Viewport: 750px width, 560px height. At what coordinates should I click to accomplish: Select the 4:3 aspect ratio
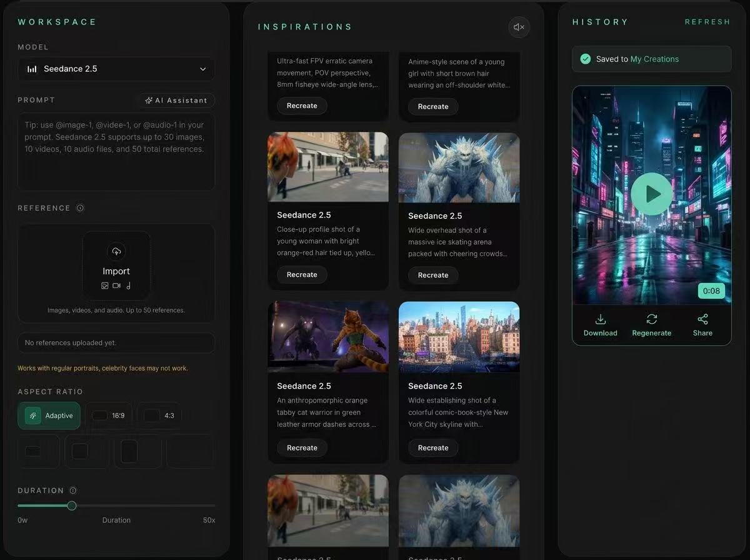[x=159, y=416]
